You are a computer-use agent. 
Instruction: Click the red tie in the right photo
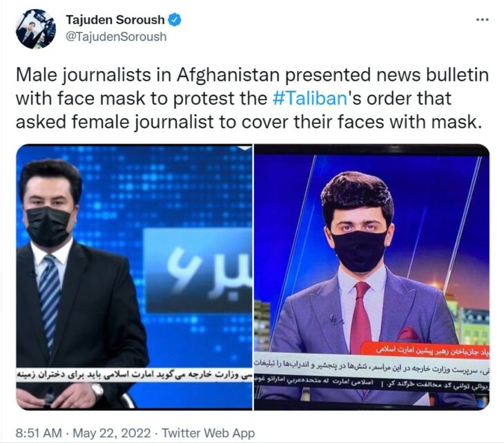(x=360, y=314)
